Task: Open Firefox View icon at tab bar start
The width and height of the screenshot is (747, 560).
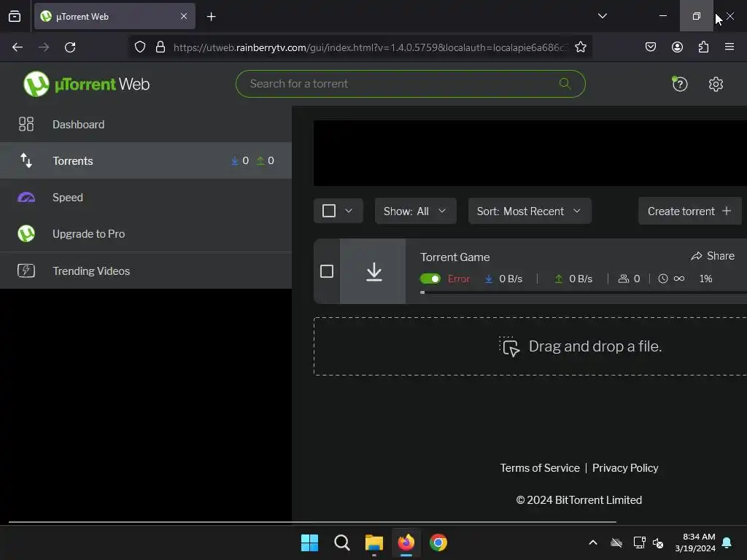Action: [x=15, y=16]
